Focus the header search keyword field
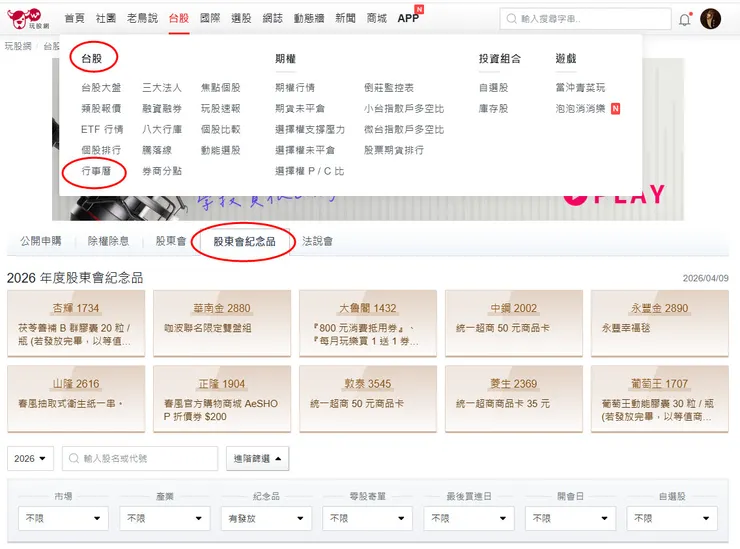The image size is (740, 549). 585,19
